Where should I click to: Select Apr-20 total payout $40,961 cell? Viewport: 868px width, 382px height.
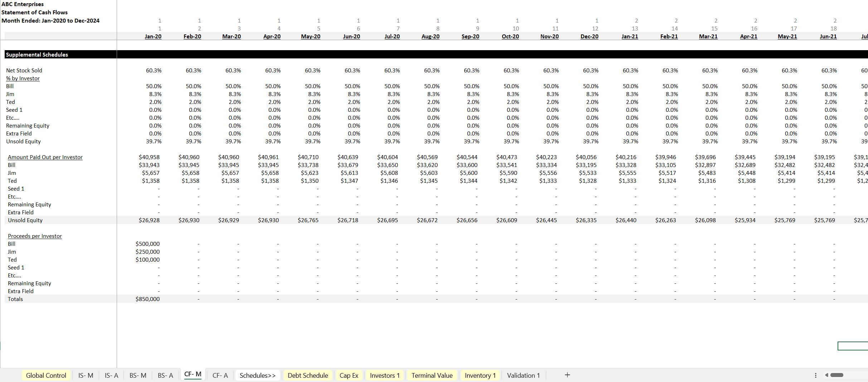(268, 157)
